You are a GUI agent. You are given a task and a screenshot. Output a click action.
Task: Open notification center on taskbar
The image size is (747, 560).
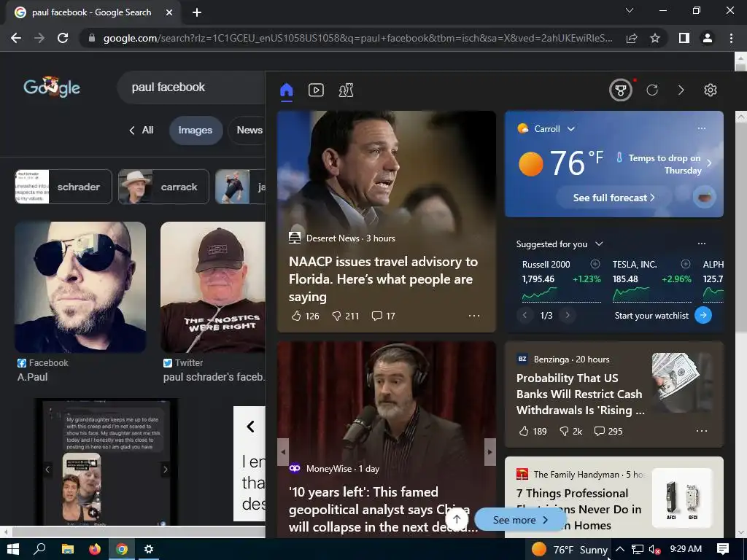(723, 549)
